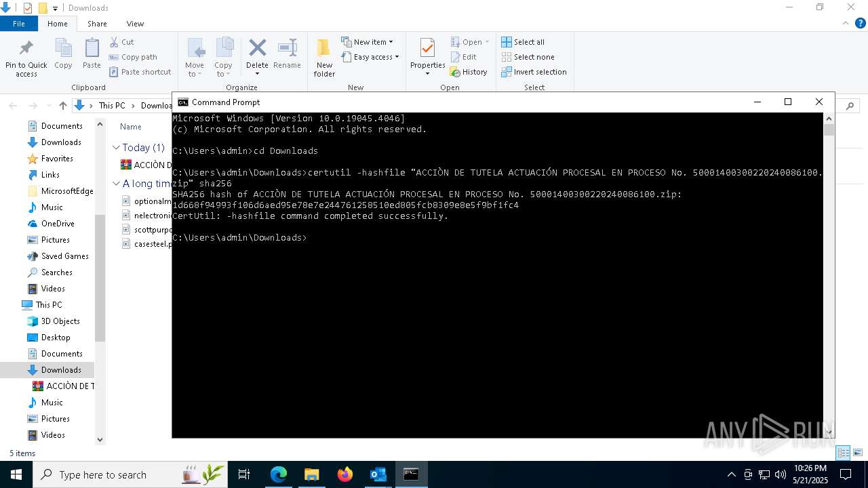Select Favorites in navigation pane
The image size is (868, 488).
point(57,159)
